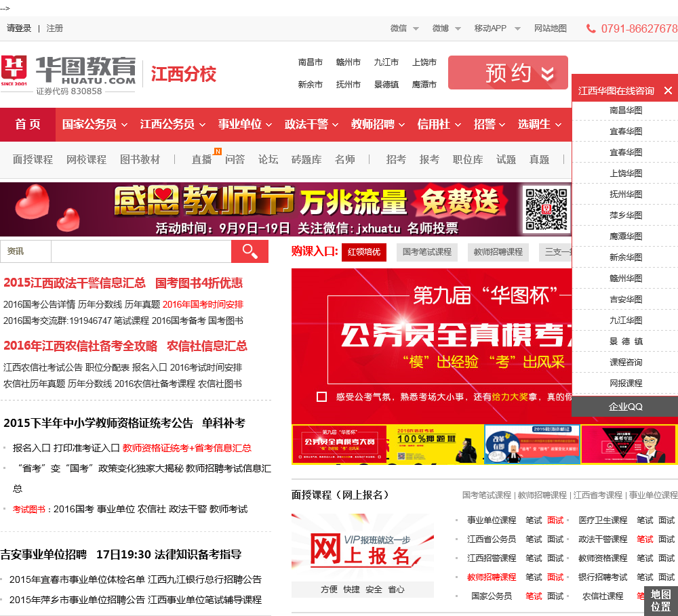Click the 注册 register link

[55, 28]
